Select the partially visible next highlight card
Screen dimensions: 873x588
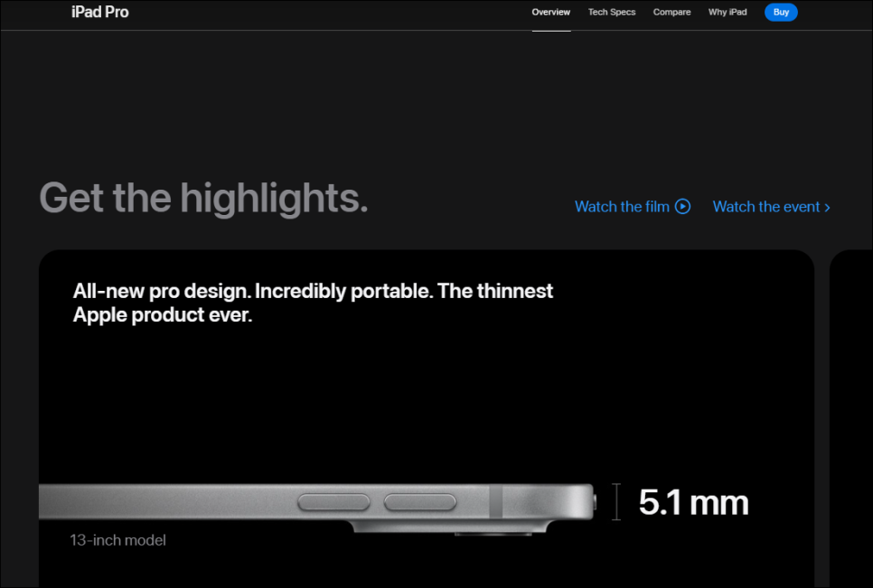850,415
